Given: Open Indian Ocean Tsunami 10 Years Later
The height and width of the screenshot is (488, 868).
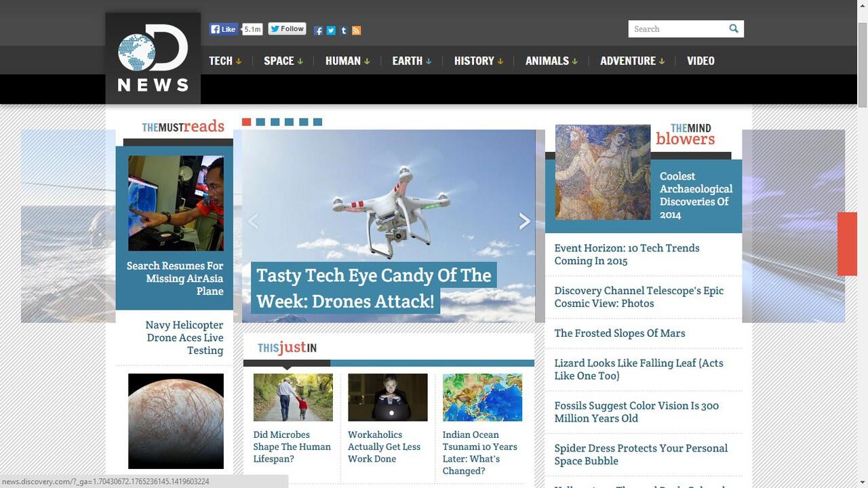Looking at the screenshot, I should 480,453.
